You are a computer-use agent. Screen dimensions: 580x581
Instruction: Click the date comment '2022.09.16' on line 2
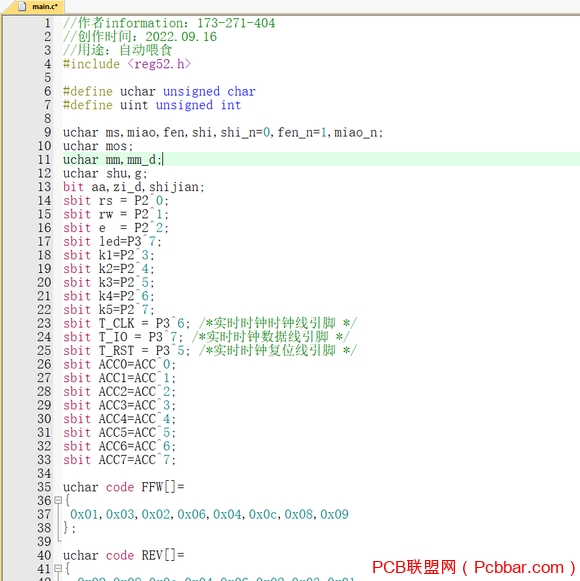(x=181, y=37)
